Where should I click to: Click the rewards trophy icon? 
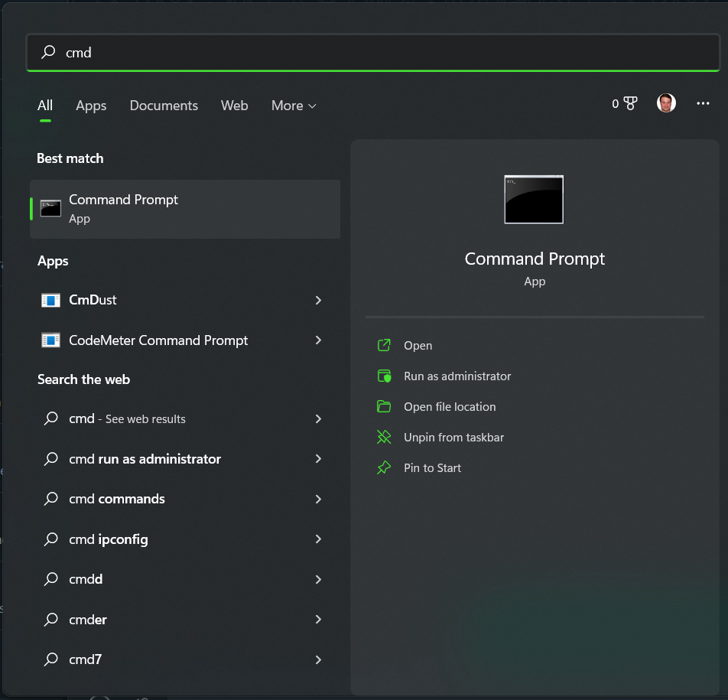[x=630, y=103]
